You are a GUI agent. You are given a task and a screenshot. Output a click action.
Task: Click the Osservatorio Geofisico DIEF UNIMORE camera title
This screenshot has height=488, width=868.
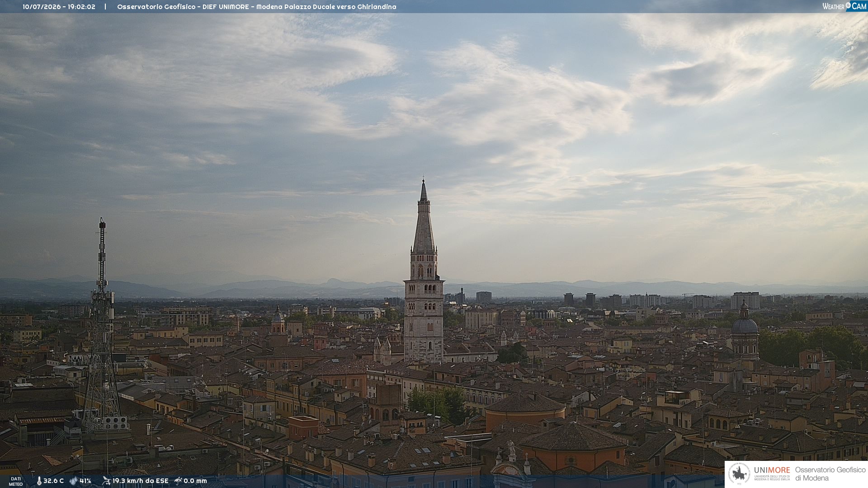coord(256,7)
